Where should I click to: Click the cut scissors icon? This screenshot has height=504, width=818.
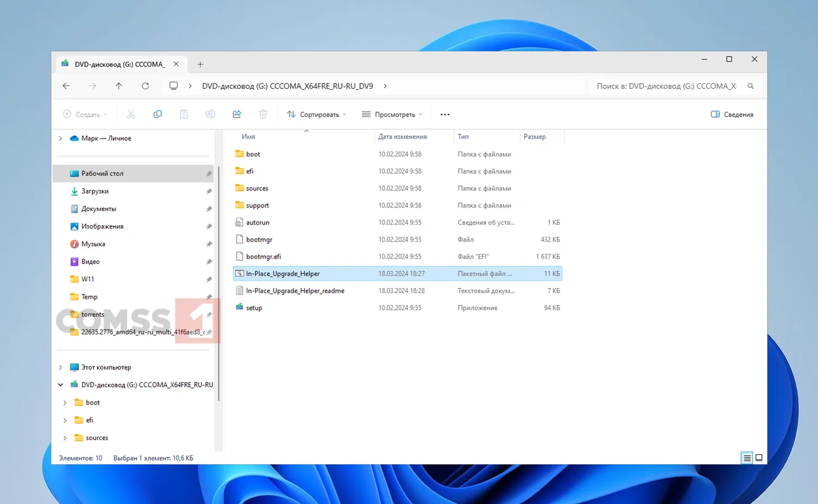pyautogui.click(x=131, y=115)
